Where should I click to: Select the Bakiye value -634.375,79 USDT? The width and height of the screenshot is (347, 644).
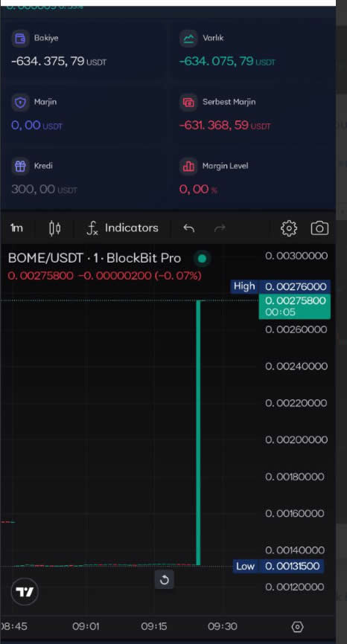click(59, 62)
